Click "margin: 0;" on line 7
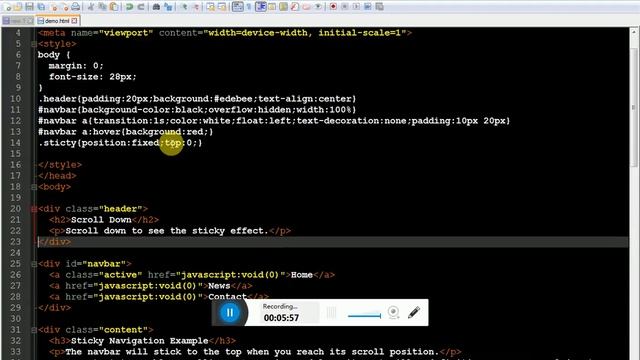Screen dimensions: 640x360 (x=76, y=66)
